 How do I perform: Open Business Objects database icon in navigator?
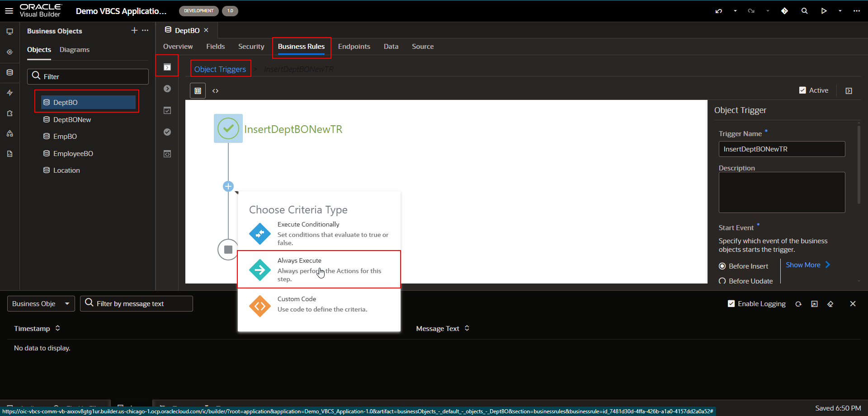9,72
